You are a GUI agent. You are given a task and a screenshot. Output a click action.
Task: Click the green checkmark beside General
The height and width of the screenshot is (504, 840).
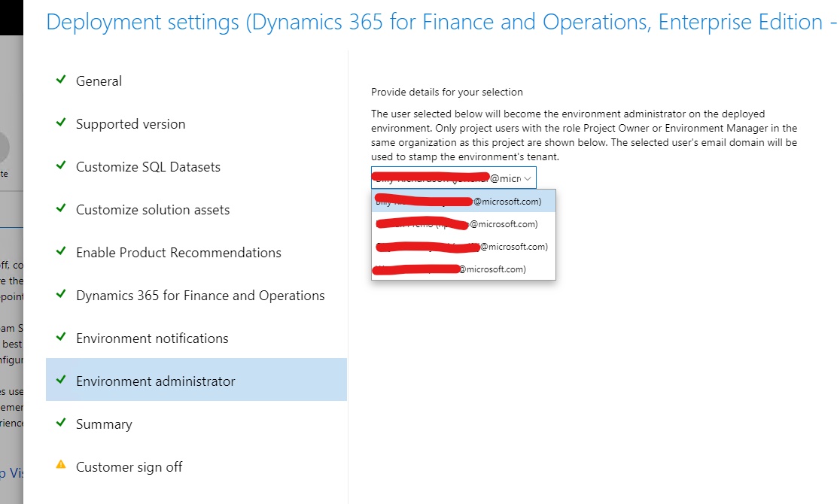pos(61,80)
